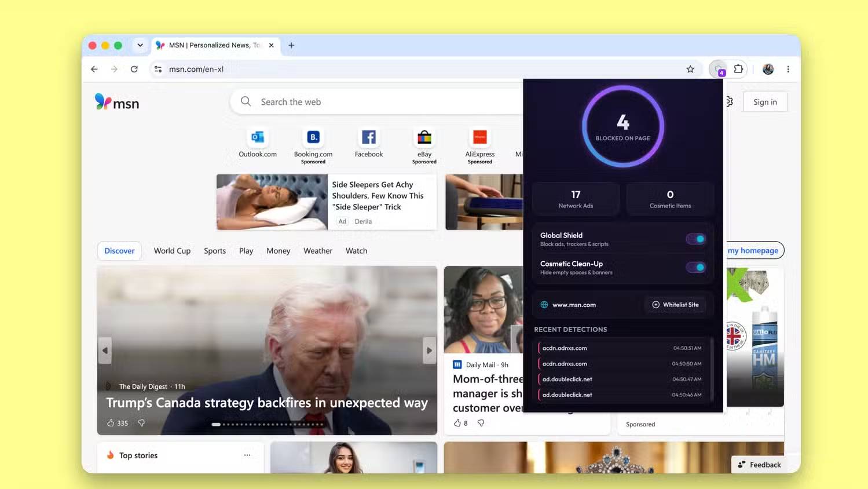
Task: Open the Chrome profile avatar
Action: [x=768, y=69]
